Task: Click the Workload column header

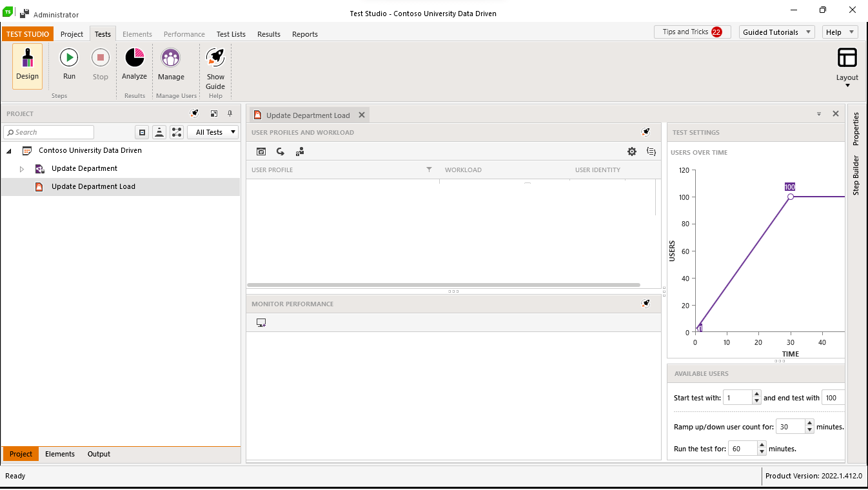Action: click(x=463, y=170)
